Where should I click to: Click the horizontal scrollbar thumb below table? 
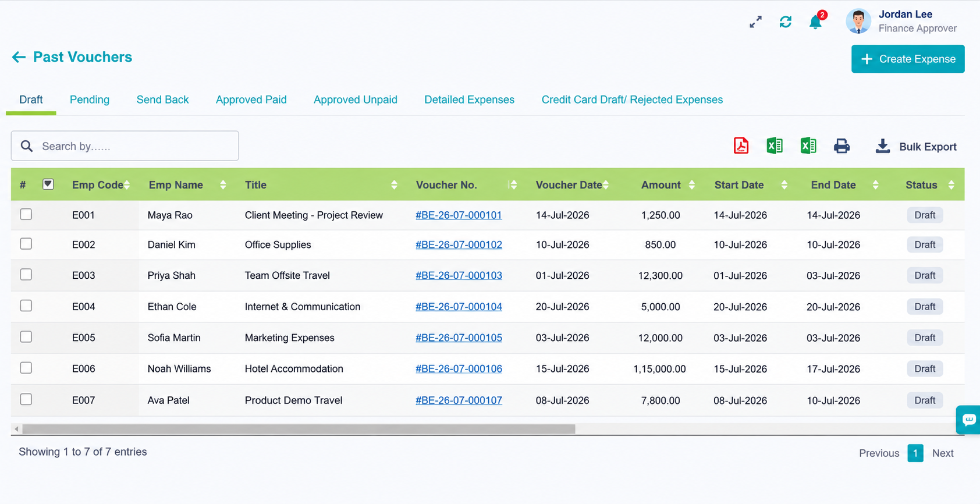click(x=299, y=429)
